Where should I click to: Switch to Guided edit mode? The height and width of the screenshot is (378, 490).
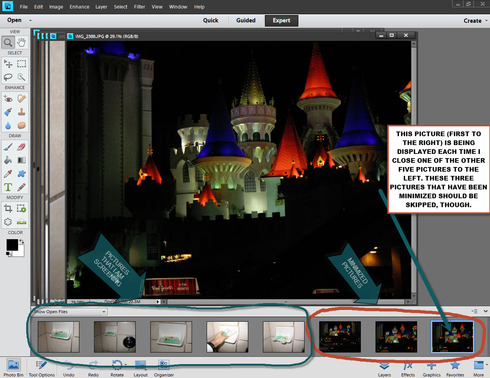click(x=246, y=20)
